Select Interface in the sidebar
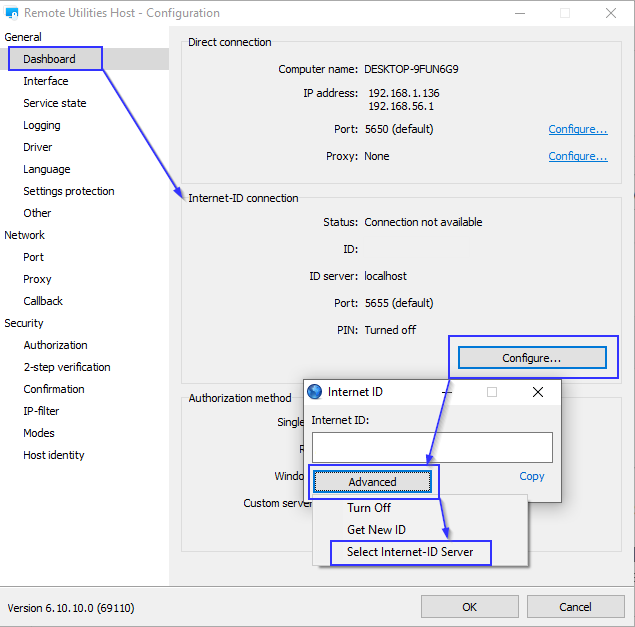 [46, 81]
